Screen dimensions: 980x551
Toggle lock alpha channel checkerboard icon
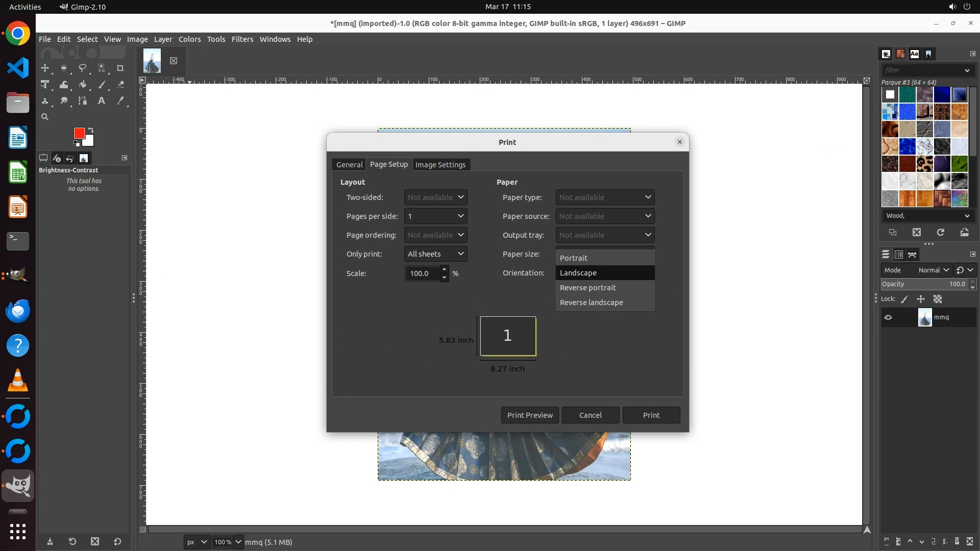coord(938,299)
